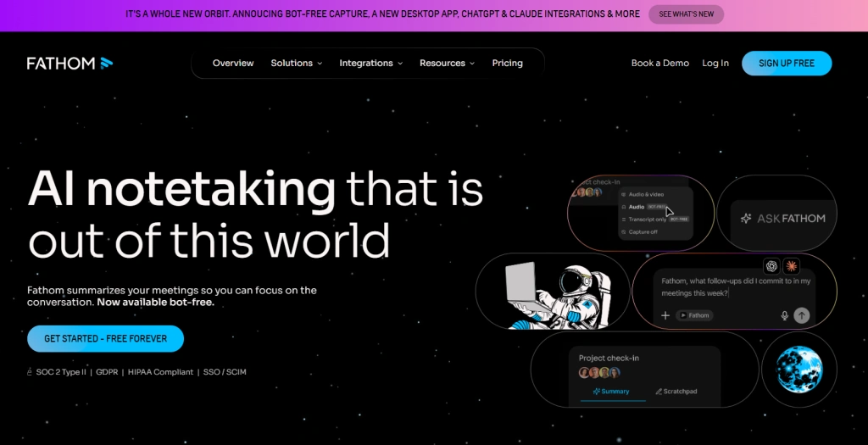Click the SSO / SCIM text
Image resolution: width=868 pixels, height=445 pixels.
(225, 372)
